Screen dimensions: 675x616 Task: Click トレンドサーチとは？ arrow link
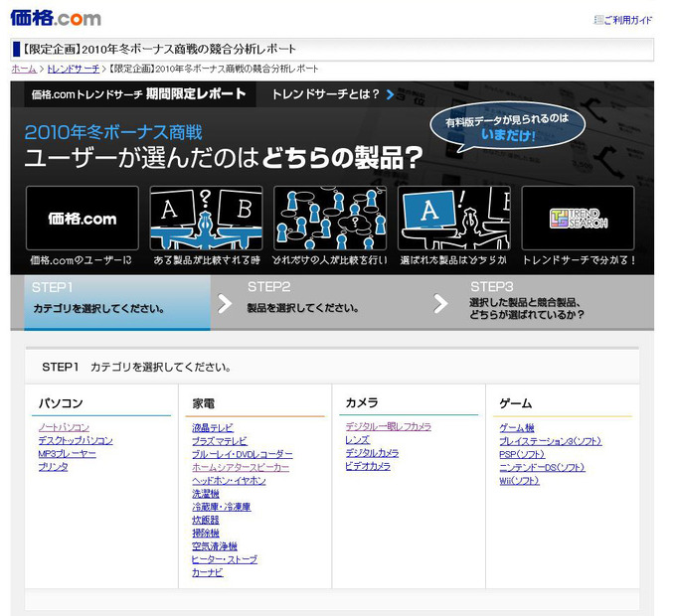coord(333,94)
